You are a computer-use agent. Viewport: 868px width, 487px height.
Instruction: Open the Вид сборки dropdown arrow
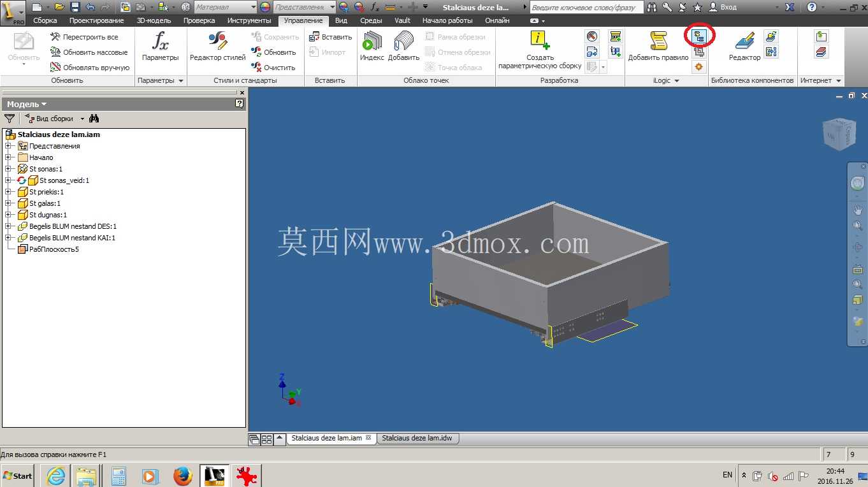(83, 119)
